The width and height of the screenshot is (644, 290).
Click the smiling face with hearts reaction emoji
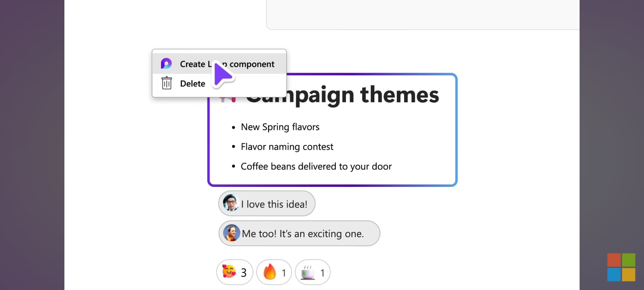coord(230,272)
